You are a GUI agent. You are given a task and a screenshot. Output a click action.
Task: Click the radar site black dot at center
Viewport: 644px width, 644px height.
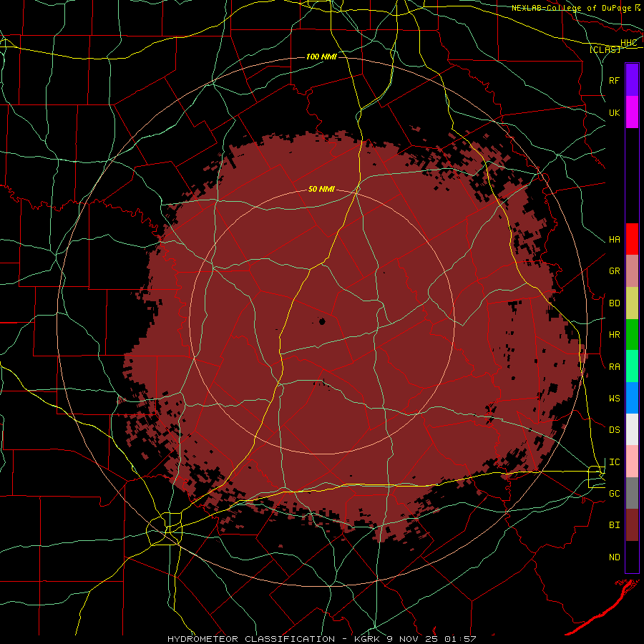tap(322, 321)
